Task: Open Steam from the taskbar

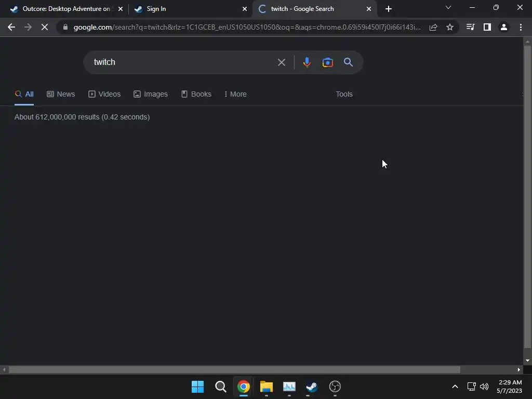Action: click(312, 387)
